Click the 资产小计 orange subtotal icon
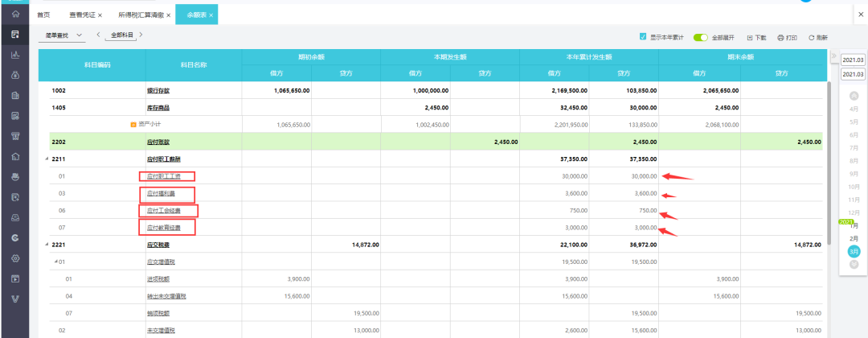 tap(133, 125)
